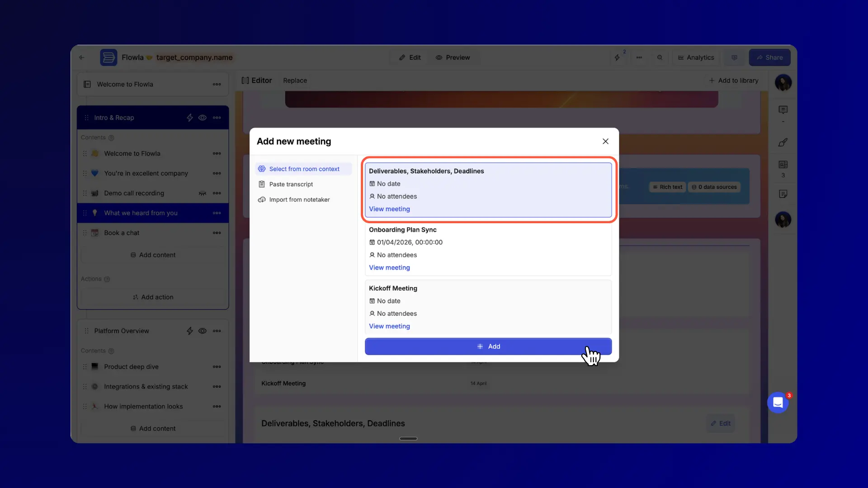The image size is (868, 488).
Task: Toggle visibility eye on Intro & Recap
Action: pos(203,117)
